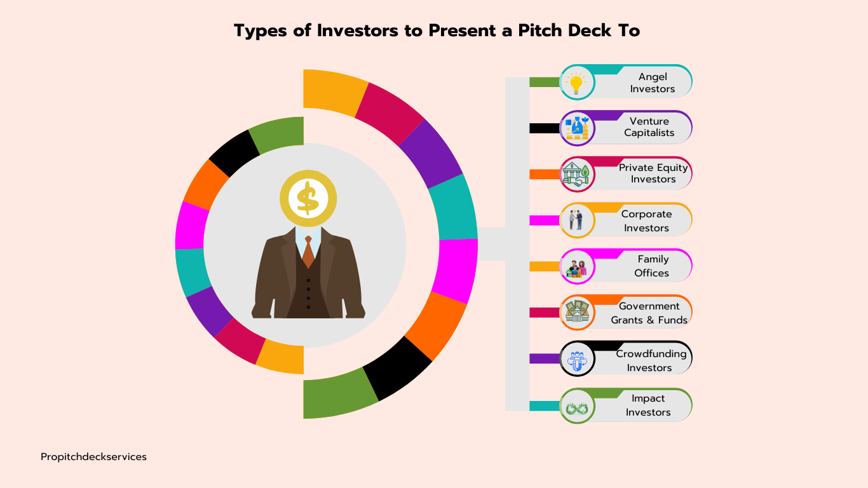Click the magenta connector bar beside Corporate Investors
The image size is (868, 488).
(x=543, y=220)
